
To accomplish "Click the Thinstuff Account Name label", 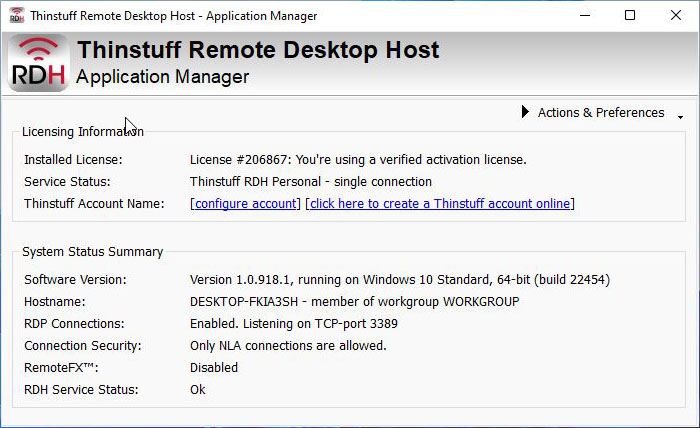I will pyautogui.click(x=94, y=204).
